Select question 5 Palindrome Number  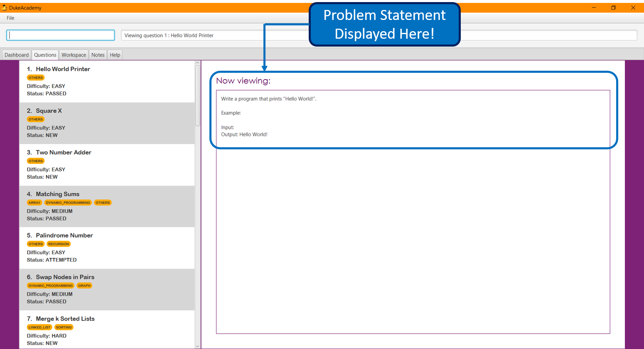[107, 248]
